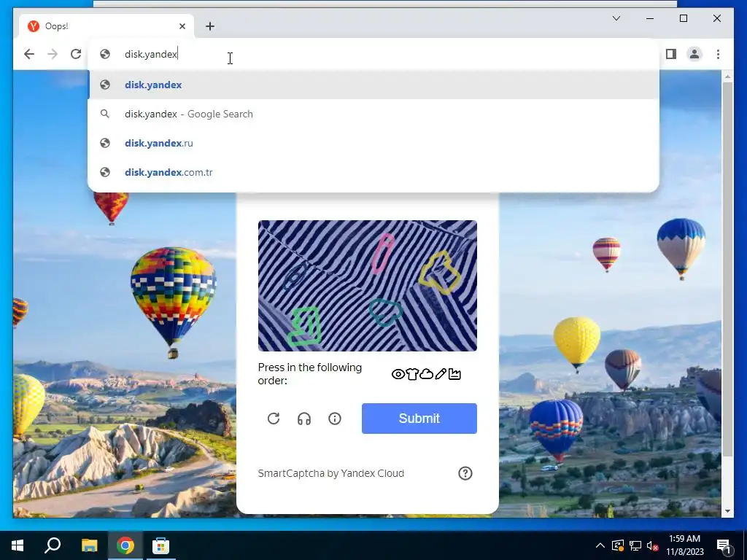Open the Chrome profile avatar
Viewport: 747px width, 560px height.
pyautogui.click(x=694, y=54)
